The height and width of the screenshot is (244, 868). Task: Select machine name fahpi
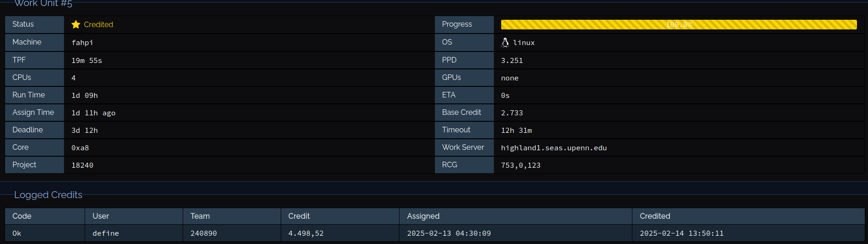82,43
